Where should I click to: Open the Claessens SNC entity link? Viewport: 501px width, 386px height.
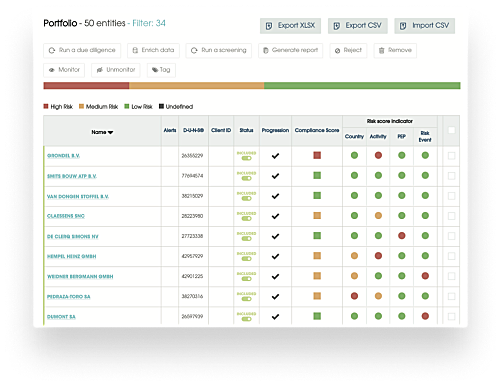click(x=66, y=216)
